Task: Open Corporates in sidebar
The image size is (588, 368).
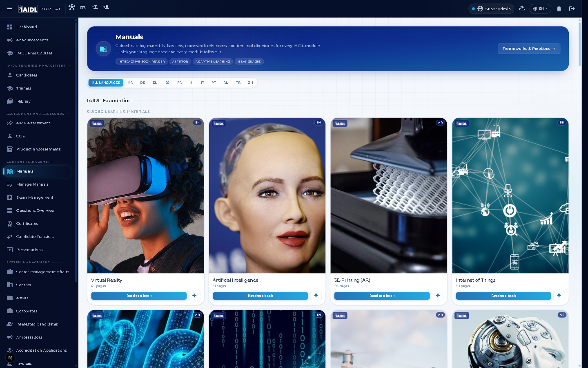Action: pos(37,311)
